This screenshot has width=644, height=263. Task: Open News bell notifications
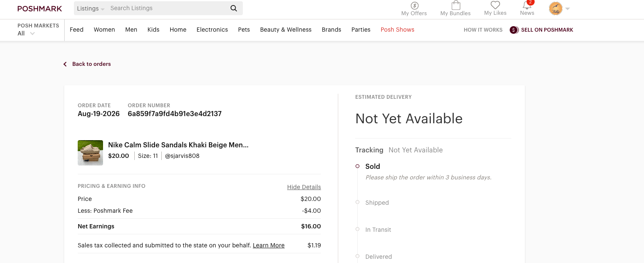527,5
